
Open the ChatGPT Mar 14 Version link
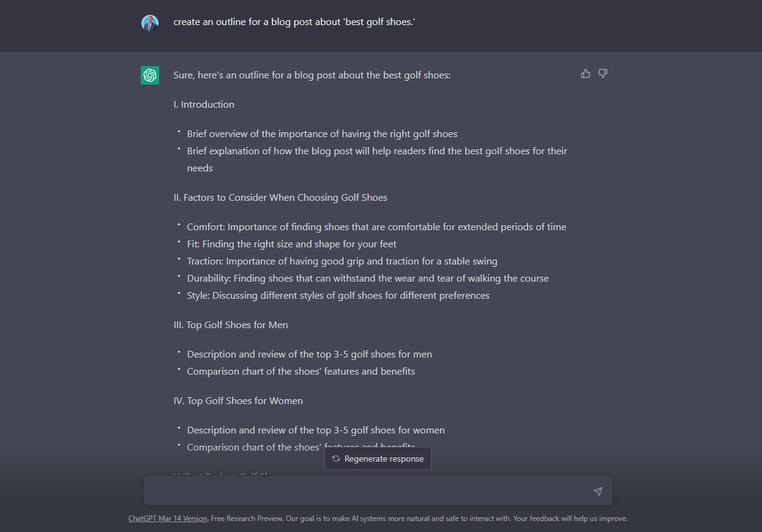(168, 519)
